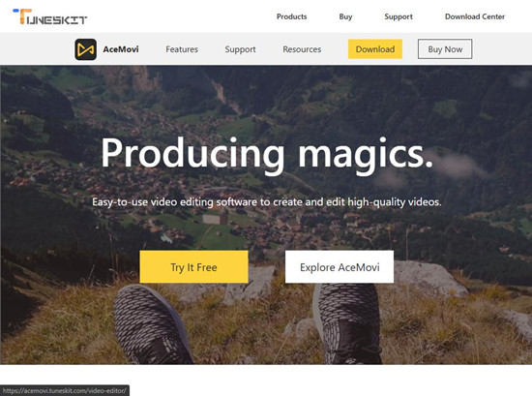Go to Download Center
Image resolution: width=532 pixels, height=396 pixels.
[475, 16]
